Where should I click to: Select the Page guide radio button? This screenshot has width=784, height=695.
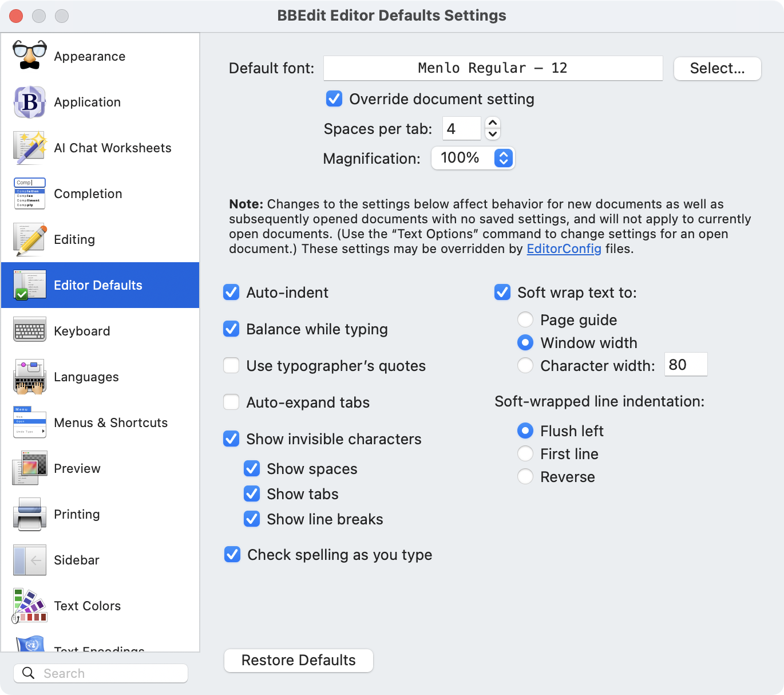coord(525,320)
